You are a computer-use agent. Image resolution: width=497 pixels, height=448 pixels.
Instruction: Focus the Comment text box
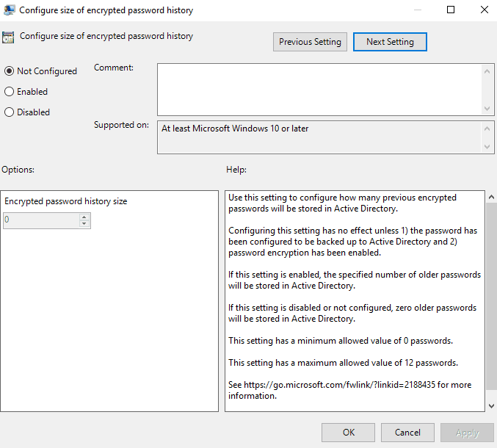[319, 88]
